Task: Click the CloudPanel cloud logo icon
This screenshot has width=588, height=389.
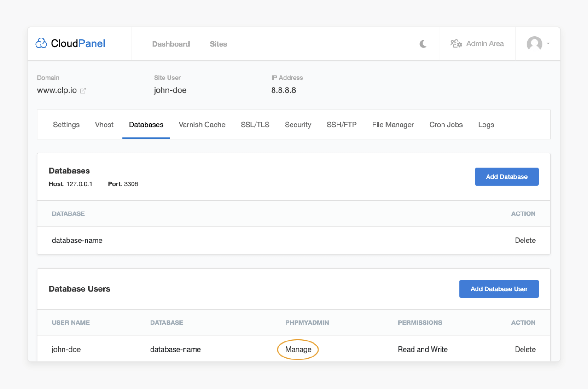Action: pos(41,43)
